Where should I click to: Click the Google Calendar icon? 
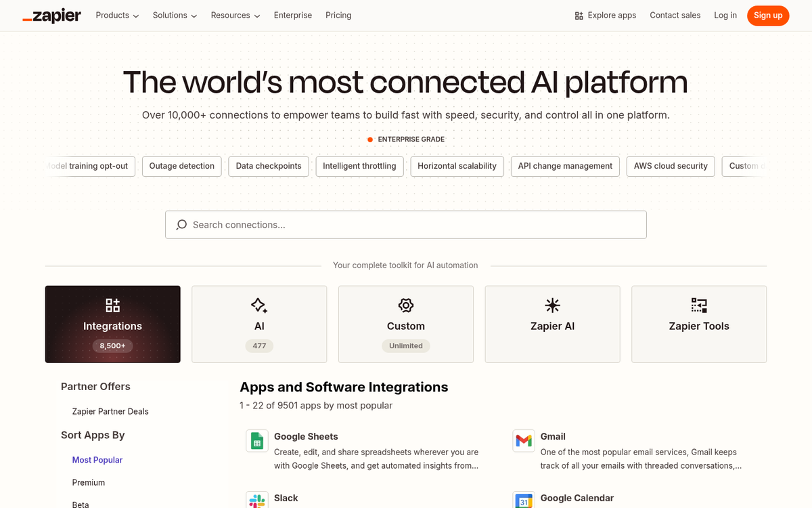523,500
